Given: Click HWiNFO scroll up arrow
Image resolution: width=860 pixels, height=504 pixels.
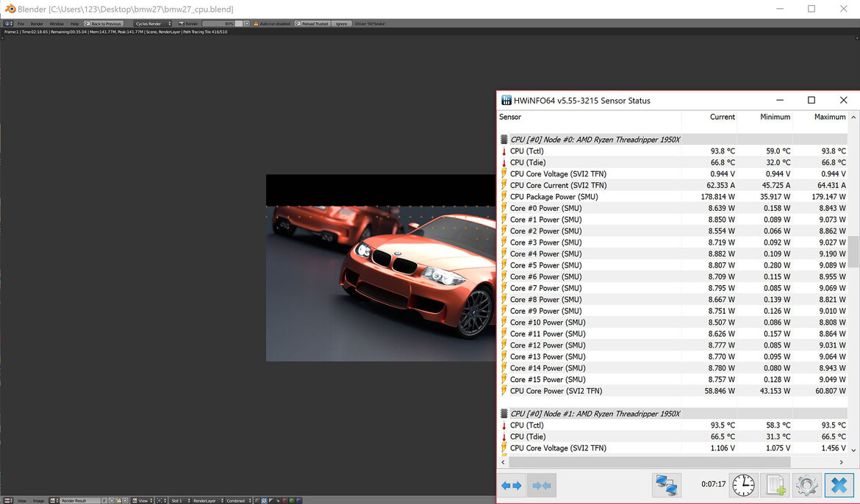Looking at the screenshot, I should 853,118.
